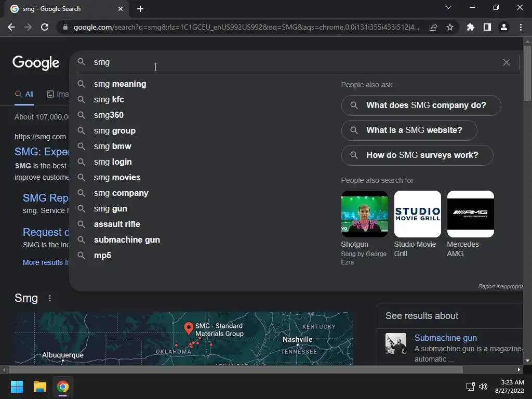Click the browser forward arrow
This screenshot has width=532, height=399.
(x=28, y=27)
